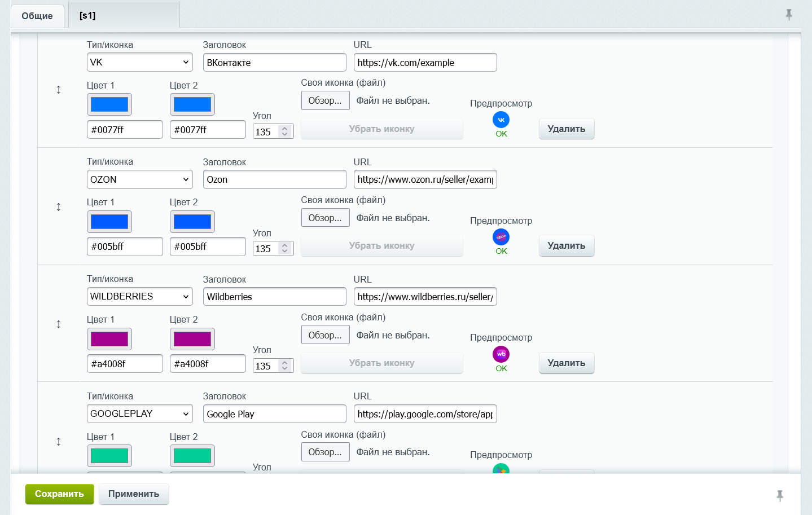Click the VK preview icon
The width and height of the screenshot is (812, 515).
coord(501,120)
